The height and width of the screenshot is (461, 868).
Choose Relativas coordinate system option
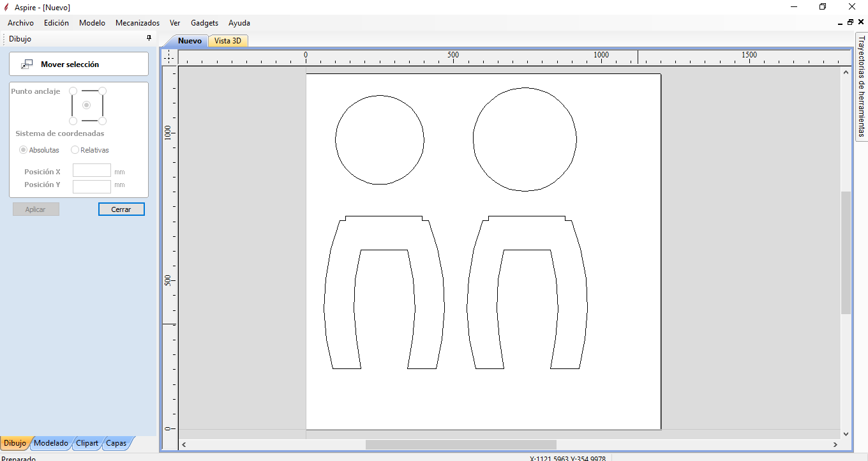pos(75,150)
